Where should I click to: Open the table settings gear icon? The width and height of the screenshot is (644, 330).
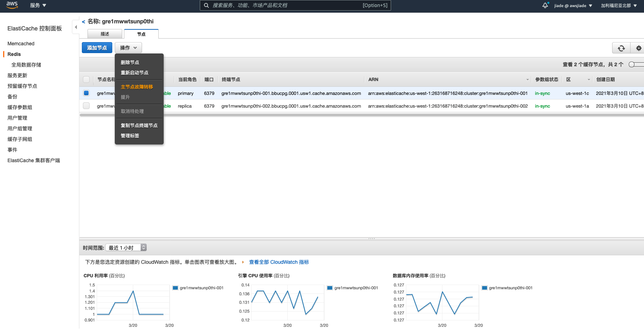[638, 48]
